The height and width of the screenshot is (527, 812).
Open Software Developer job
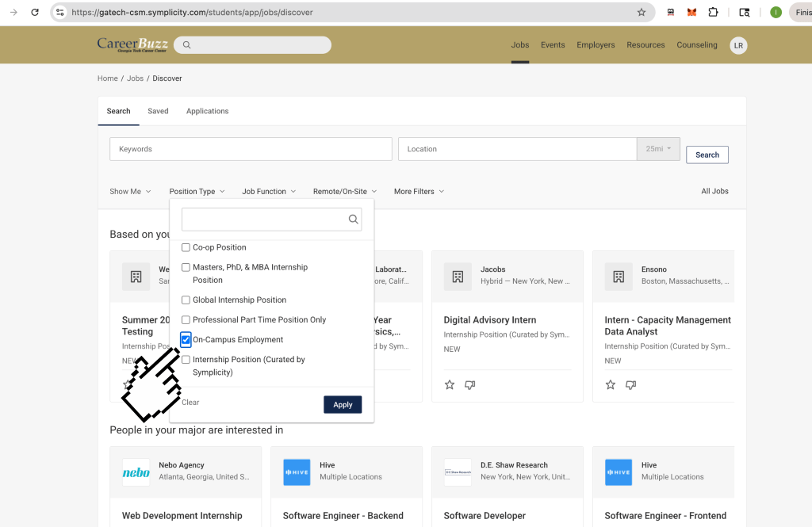coord(485,516)
